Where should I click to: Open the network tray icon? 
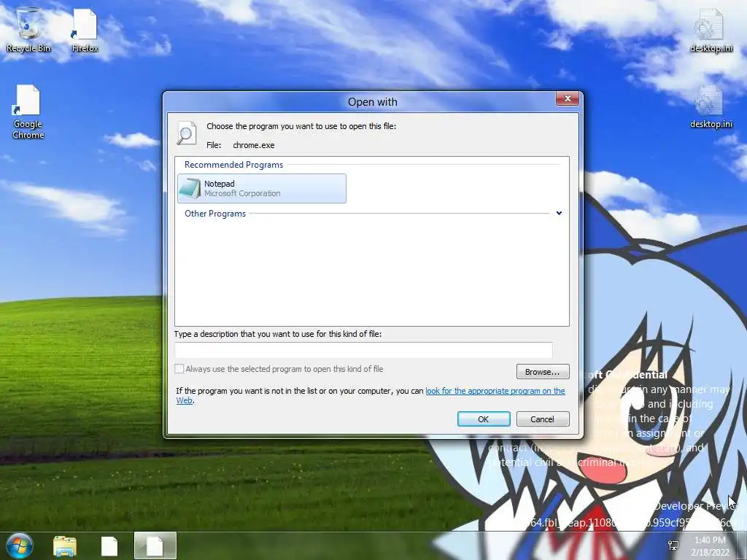(x=673, y=545)
